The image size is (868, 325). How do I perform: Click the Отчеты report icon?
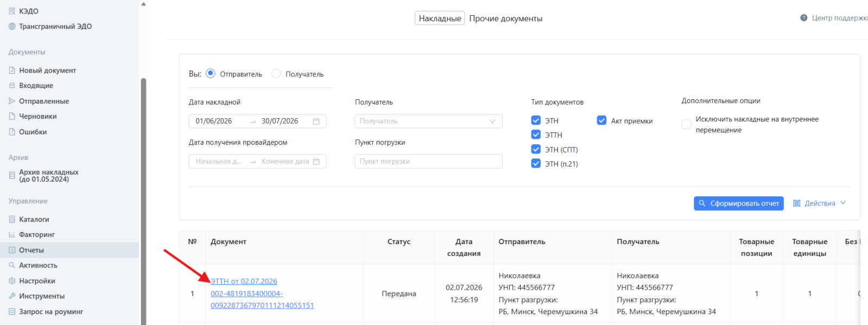pos(12,250)
